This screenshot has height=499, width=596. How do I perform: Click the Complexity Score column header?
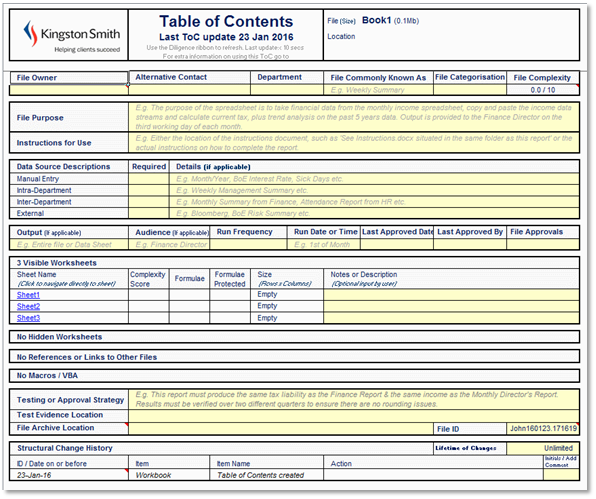pyautogui.click(x=148, y=279)
